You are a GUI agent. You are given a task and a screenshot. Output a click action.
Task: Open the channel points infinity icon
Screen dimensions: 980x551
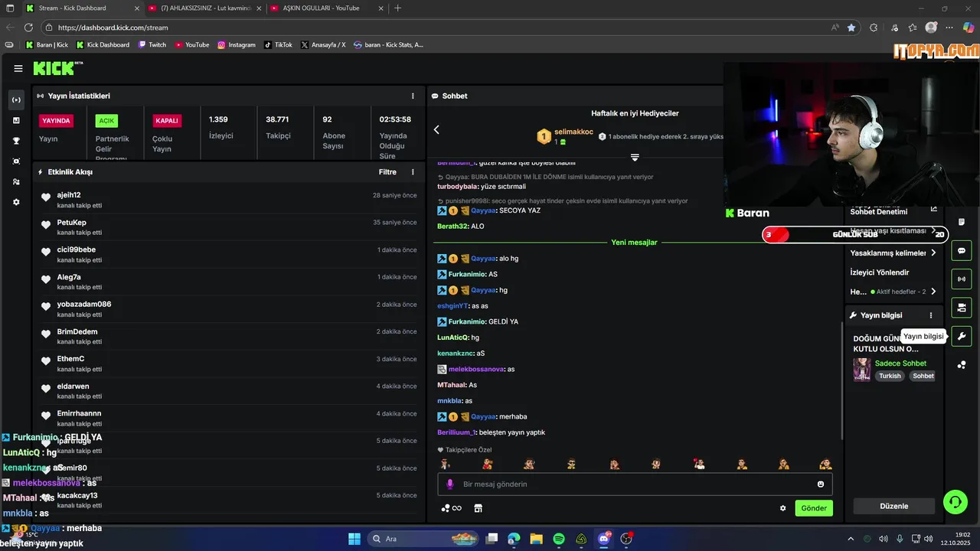(x=452, y=508)
